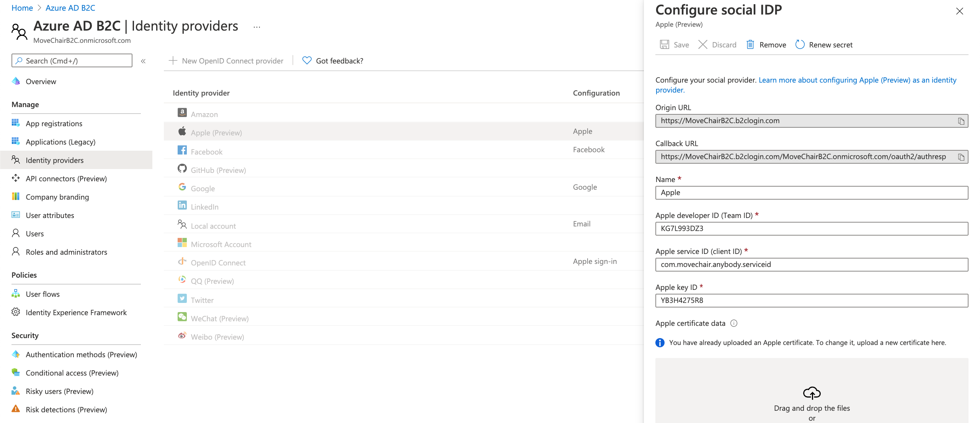Click the Email configuration cell
The width and height of the screenshot is (980, 423).
click(581, 224)
